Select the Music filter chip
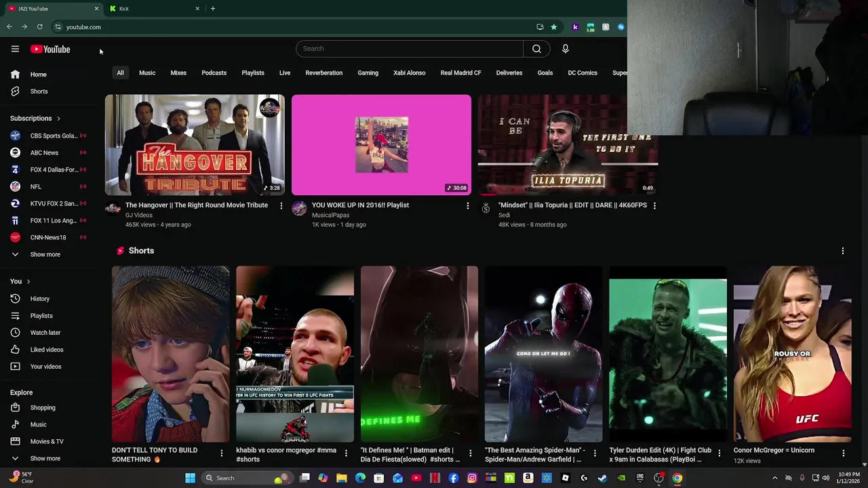Viewport: 868px width, 488px height. pyautogui.click(x=147, y=73)
